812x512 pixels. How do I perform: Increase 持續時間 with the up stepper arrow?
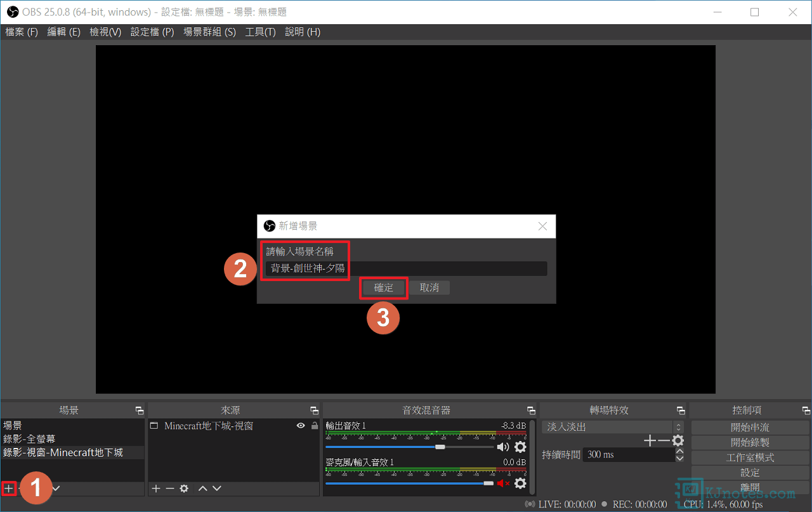click(x=679, y=451)
